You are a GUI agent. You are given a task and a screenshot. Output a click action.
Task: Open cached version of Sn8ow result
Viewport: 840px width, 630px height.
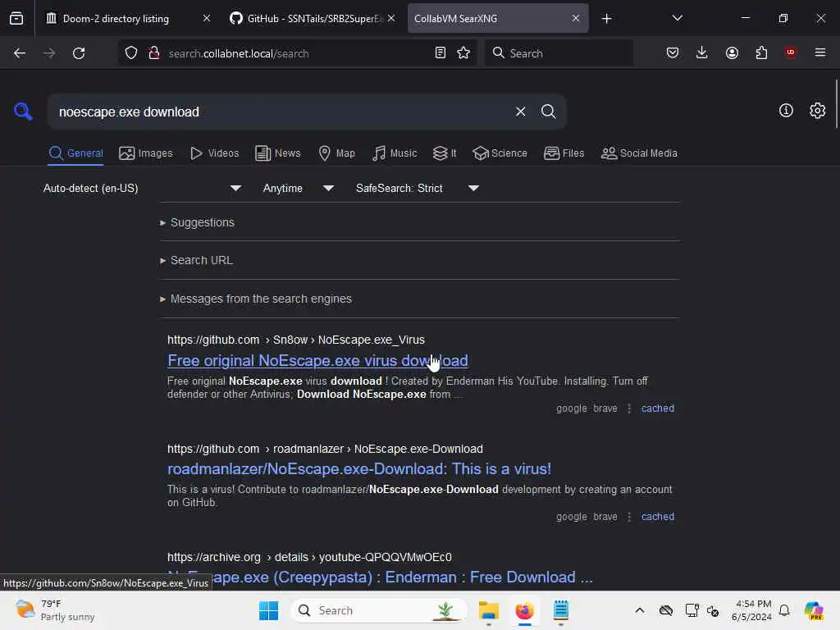658,409
